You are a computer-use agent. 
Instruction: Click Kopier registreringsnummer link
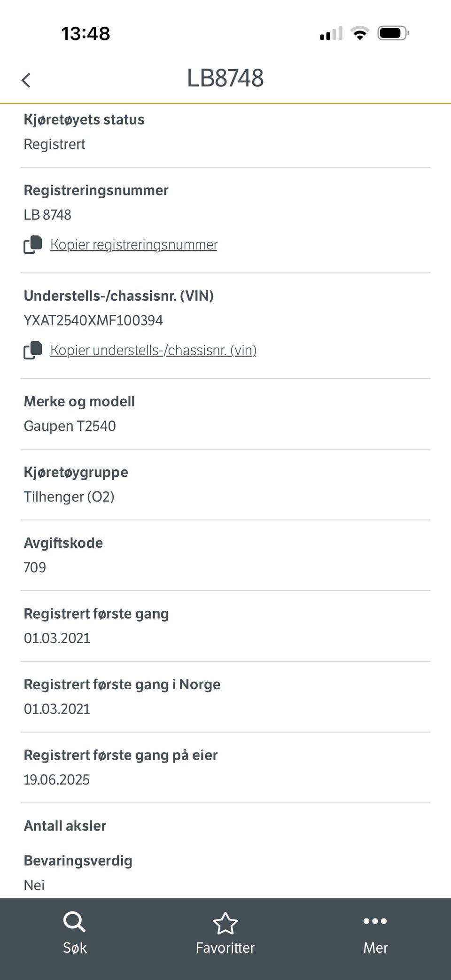(133, 245)
